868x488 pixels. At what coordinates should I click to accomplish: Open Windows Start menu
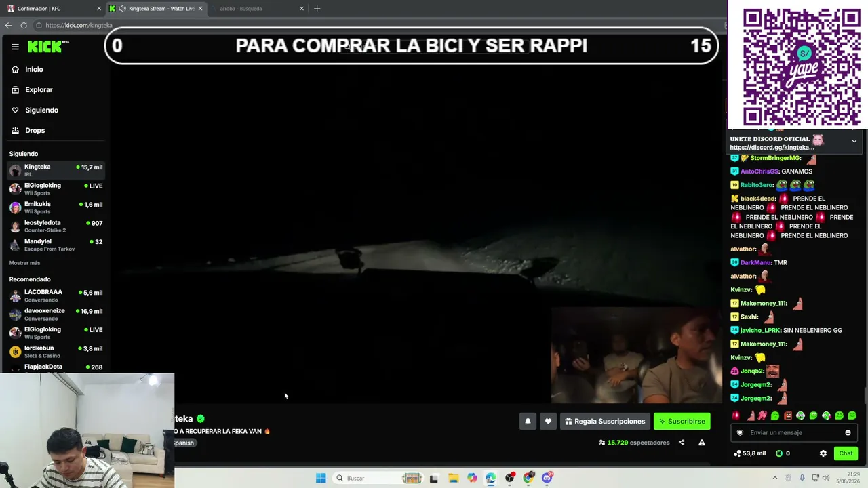(x=321, y=478)
